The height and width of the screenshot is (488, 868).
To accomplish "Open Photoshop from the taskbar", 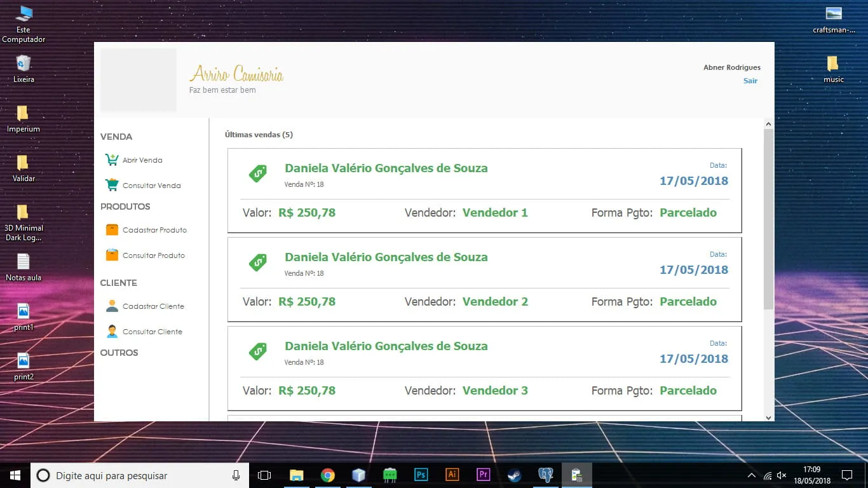I will [x=421, y=475].
